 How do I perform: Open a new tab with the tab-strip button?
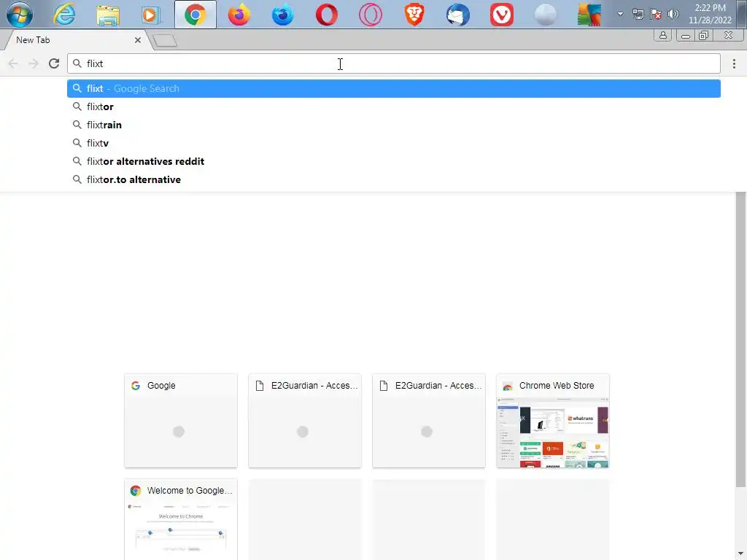point(166,41)
